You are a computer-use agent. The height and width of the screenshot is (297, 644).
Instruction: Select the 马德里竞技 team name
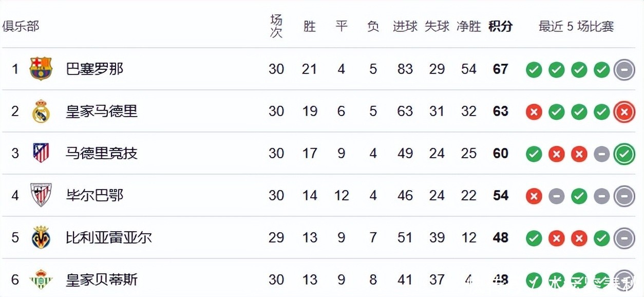(x=102, y=153)
